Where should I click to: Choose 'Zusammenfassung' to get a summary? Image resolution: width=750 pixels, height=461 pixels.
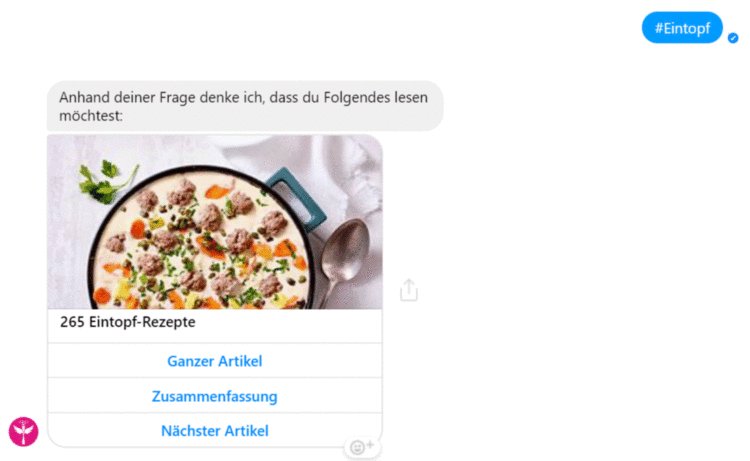pyautogui.click(x=215, y=396)
